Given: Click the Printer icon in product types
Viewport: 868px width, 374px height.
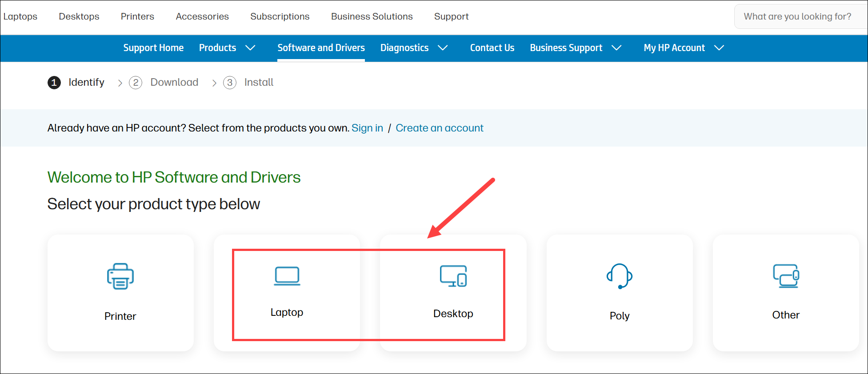Looking at the screenshot, I should click(x=120, y=276).
